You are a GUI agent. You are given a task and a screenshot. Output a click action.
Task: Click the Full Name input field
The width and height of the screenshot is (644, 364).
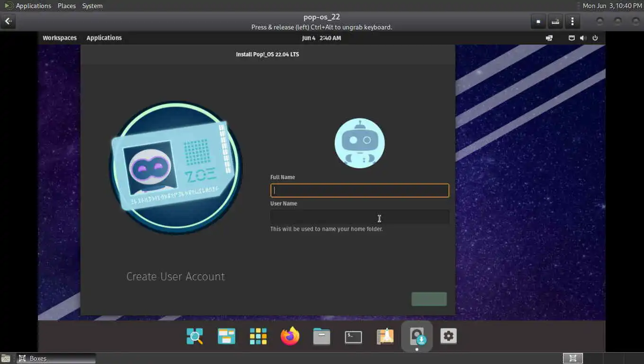(360, 191)
